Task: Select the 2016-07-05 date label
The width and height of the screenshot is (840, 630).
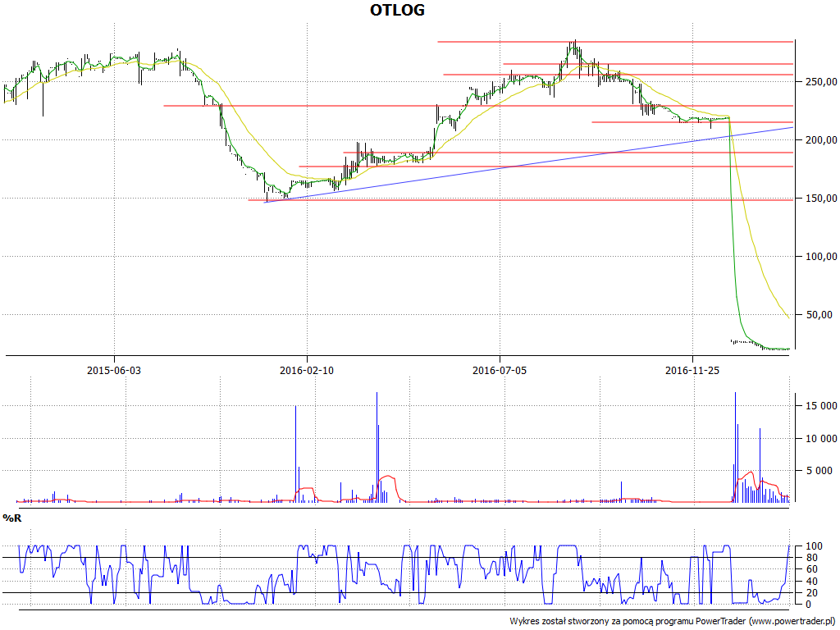Action: point(500,370)
